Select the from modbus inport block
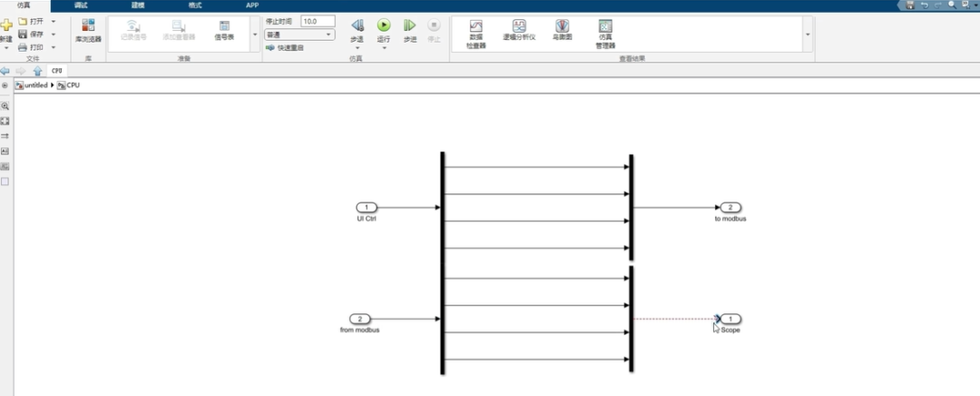Viewport: 980px width, 396px height. click(360, 319)
